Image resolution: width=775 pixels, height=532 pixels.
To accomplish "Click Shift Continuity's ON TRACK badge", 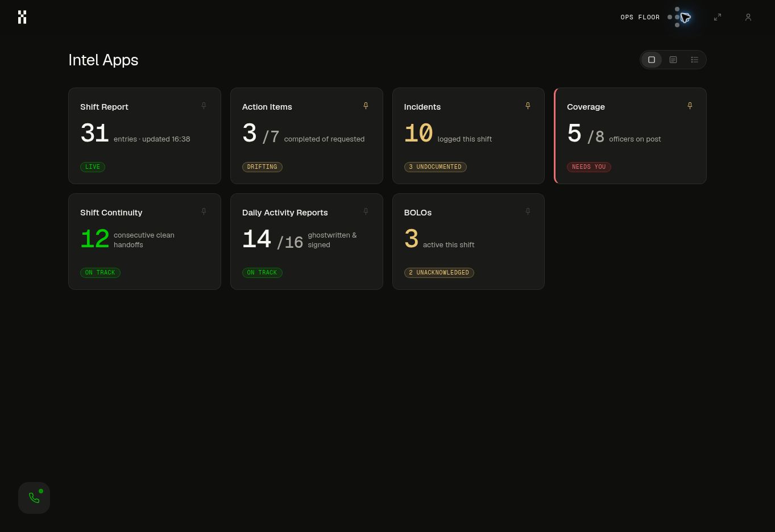I will click(100, 273).
